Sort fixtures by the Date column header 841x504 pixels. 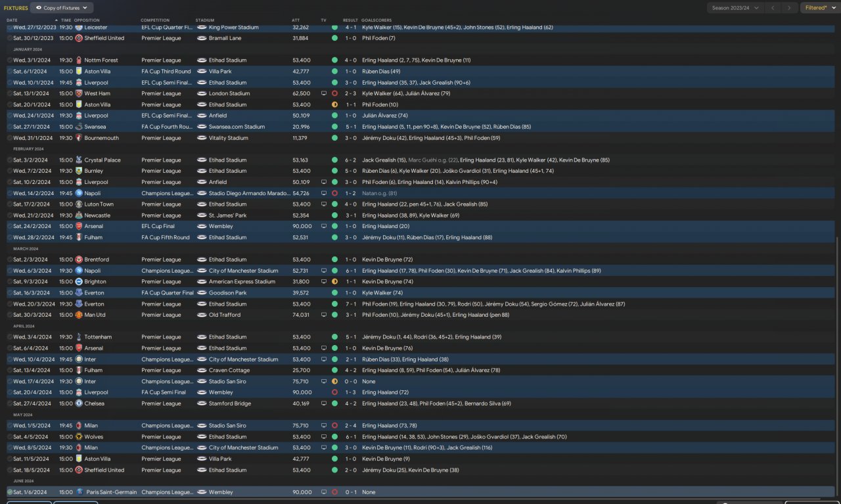pos(12,20)
